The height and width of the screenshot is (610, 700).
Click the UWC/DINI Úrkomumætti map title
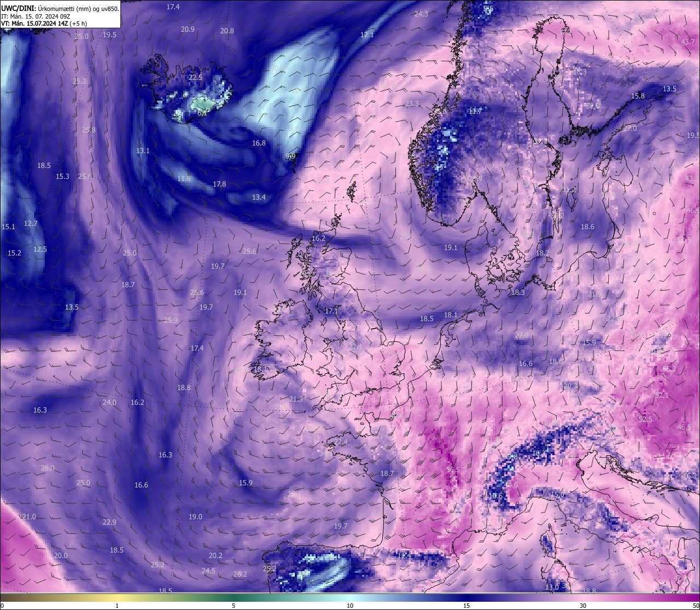[x=60, y=9]
